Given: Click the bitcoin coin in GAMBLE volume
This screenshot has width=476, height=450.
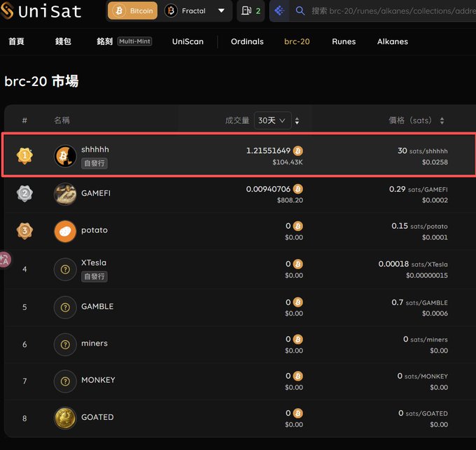Looking at the screenshot, I should (x=297, y=302).
